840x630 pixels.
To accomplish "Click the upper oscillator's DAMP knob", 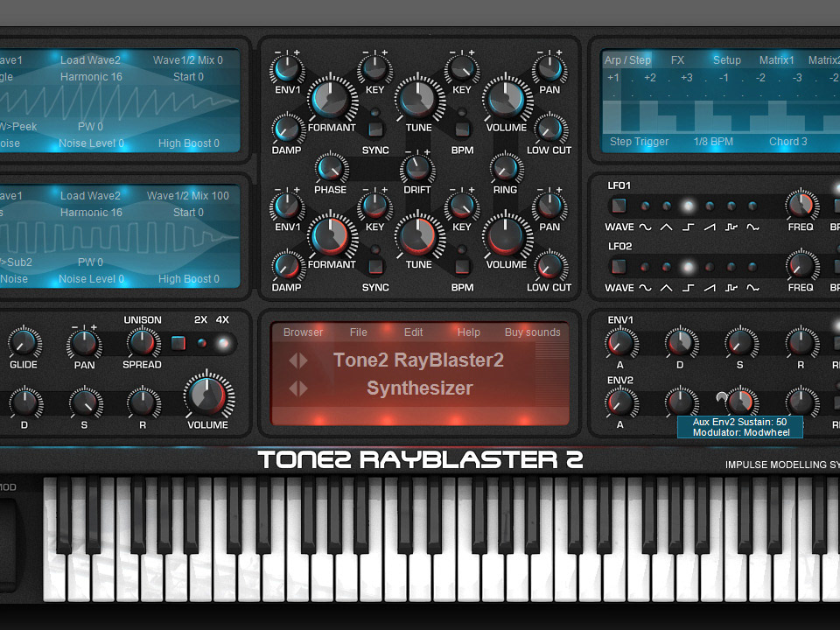I will [287, 129].
